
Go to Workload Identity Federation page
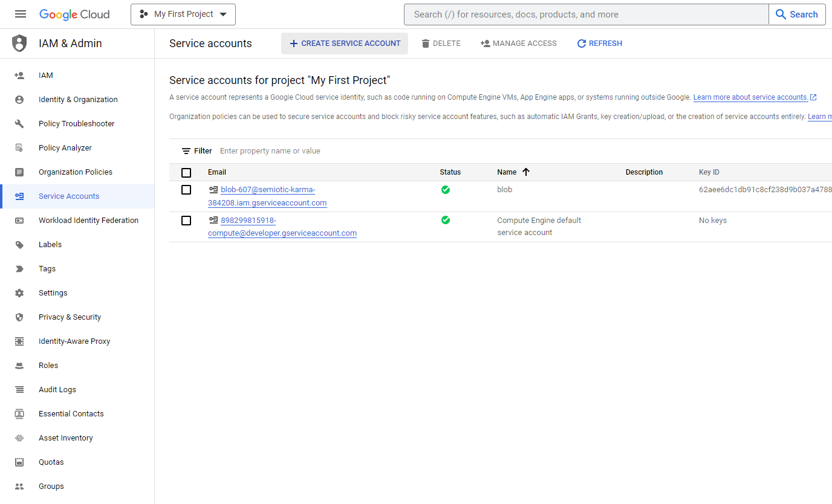(x=88, y=221)
